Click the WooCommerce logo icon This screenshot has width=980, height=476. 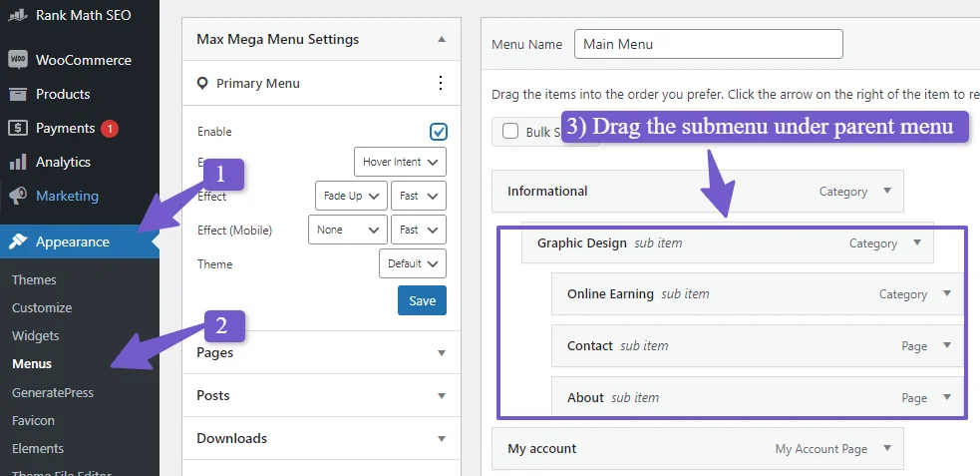tap(18, 60)
